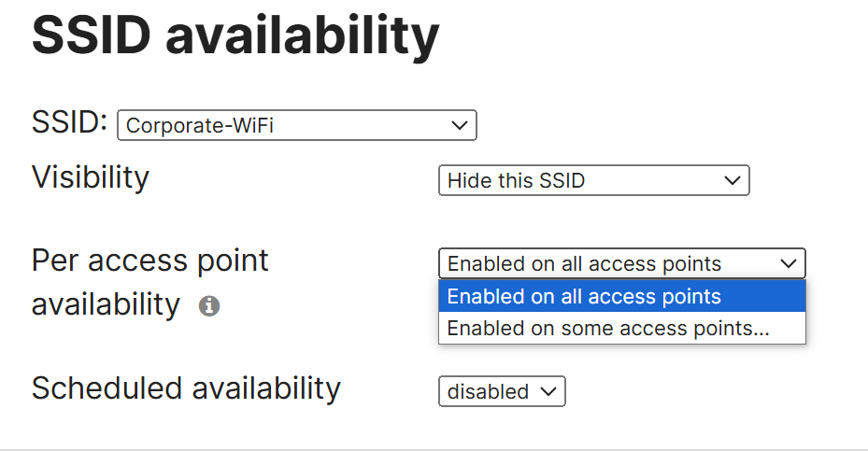Image resolution: width=868 pixels, height=451 pixels.
Task: Choose 'Enabled on some access points...' option
Action: (621, 328)
